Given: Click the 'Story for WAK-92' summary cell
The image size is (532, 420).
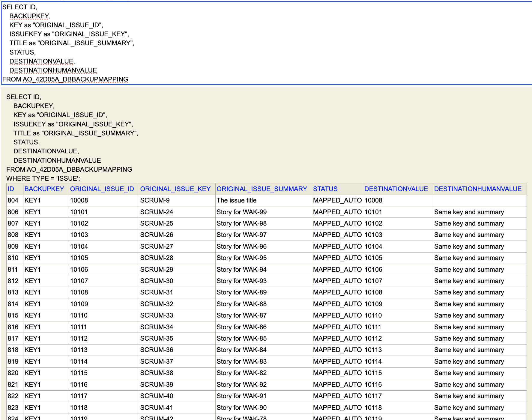Looking at the screenshot, I should (x=241, y=385).
